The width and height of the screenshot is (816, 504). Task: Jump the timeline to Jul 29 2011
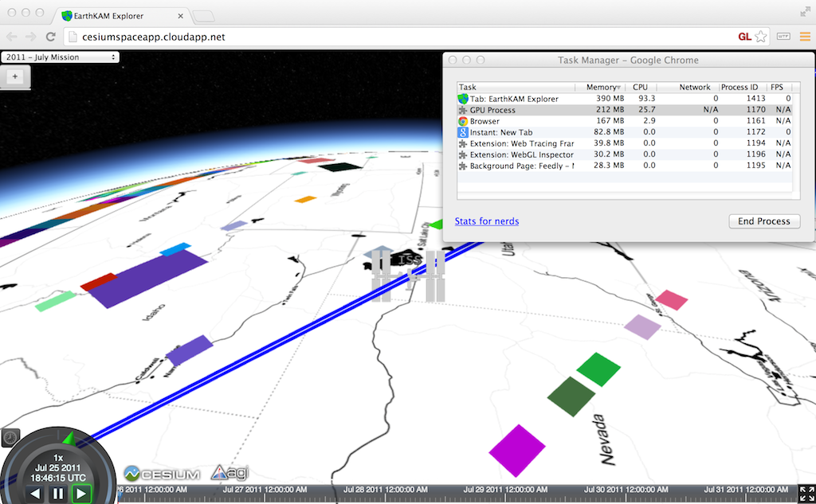tap(505, 490)
